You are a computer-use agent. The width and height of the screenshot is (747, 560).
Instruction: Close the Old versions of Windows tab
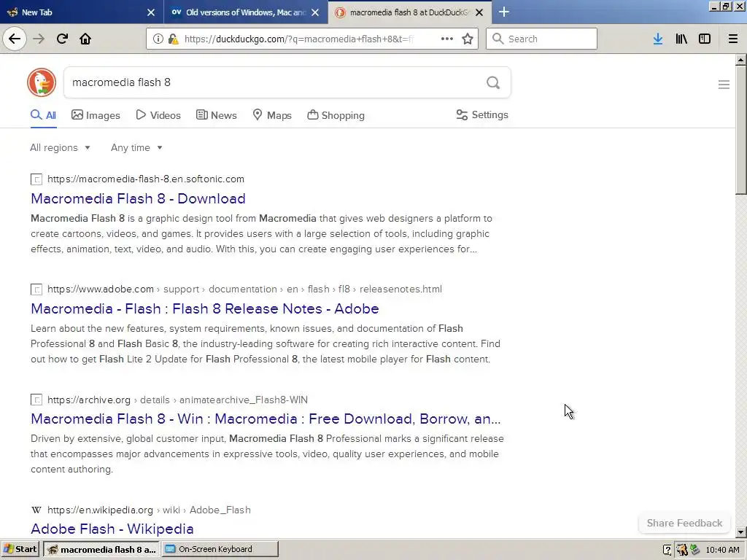tap(315, 12)
